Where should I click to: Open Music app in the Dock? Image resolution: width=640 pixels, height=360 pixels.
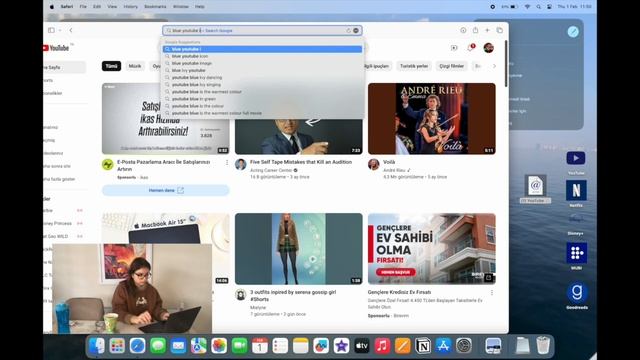(x=382, y=346)
